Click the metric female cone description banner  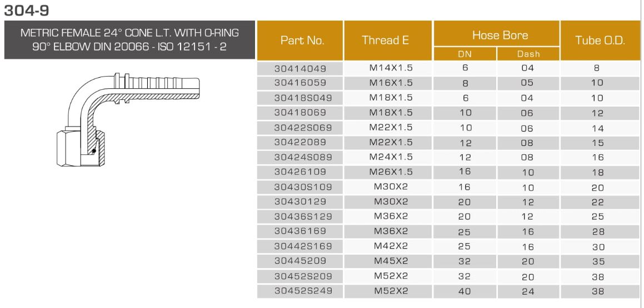129,39
